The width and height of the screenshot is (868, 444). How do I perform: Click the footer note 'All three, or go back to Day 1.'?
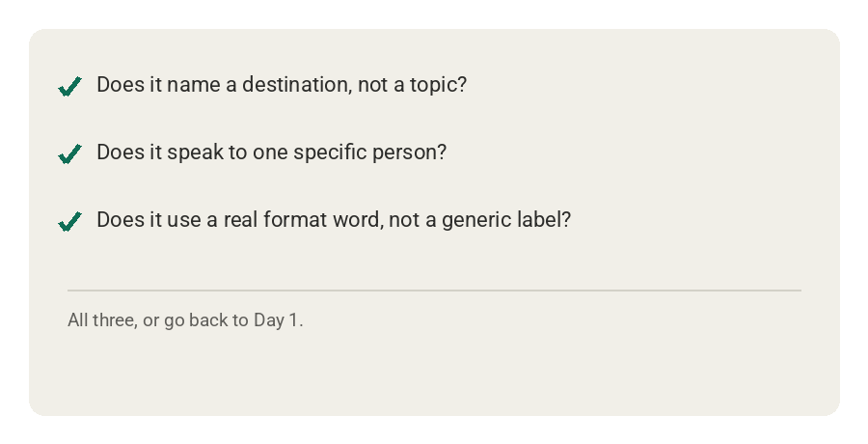[x=185, y=320]
